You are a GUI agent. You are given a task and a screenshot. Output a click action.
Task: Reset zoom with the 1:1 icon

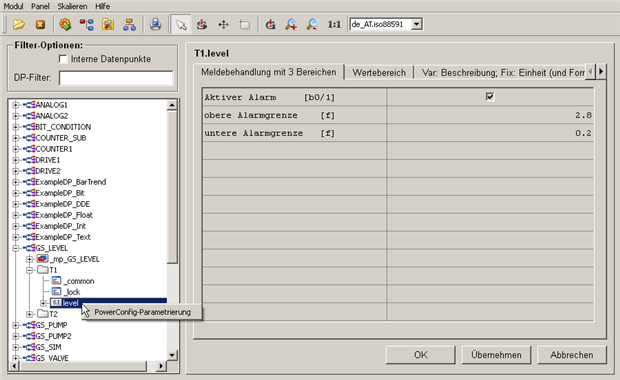click(x=334, y=25)
